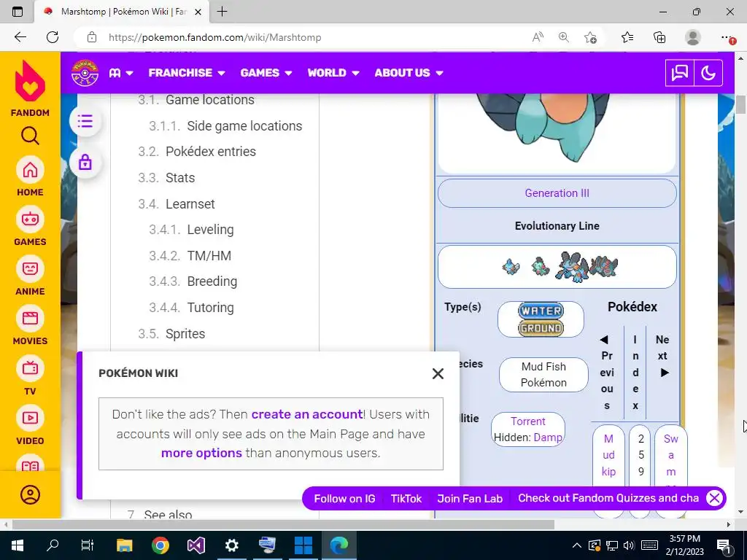Expand the FRANCHISE dropdown menu
The height and width of the screenshot is (560, 747).
[186, 73]
